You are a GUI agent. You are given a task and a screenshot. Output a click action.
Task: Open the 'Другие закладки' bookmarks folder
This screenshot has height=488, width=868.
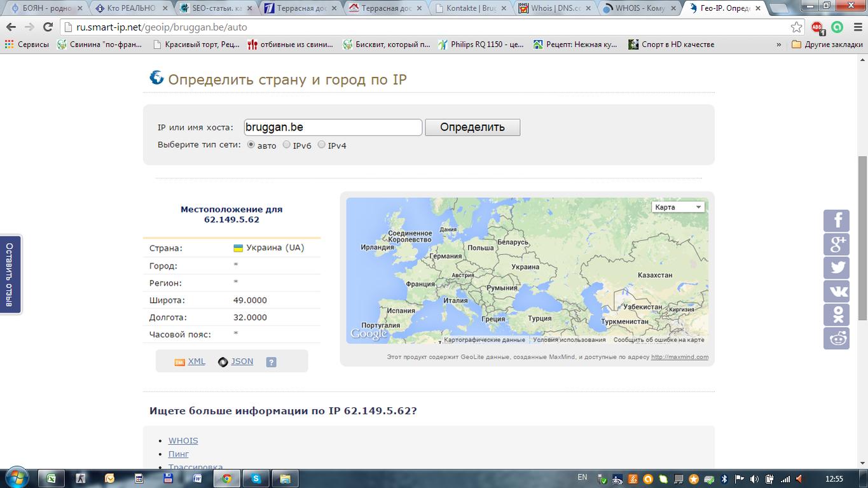click(826, 45)
